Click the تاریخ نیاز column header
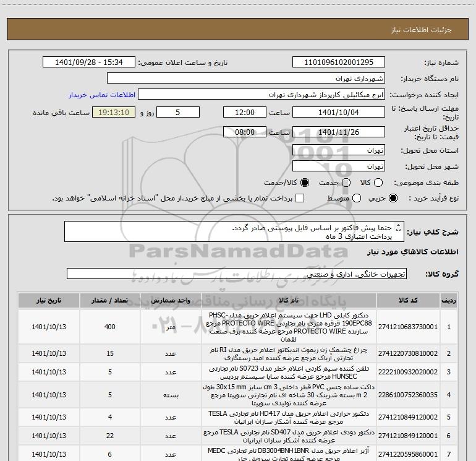Screen dimensions: 476x461 [x=49, y=301]
